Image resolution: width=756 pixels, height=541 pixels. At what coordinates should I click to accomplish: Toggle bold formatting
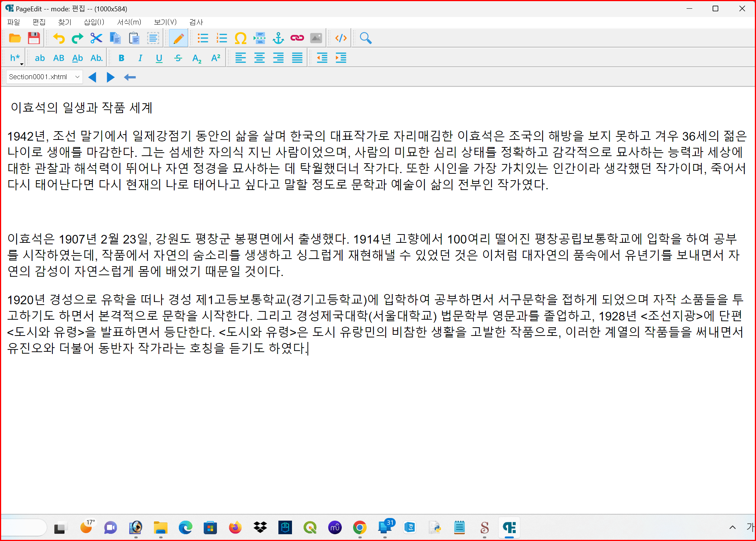pos(121,58)
